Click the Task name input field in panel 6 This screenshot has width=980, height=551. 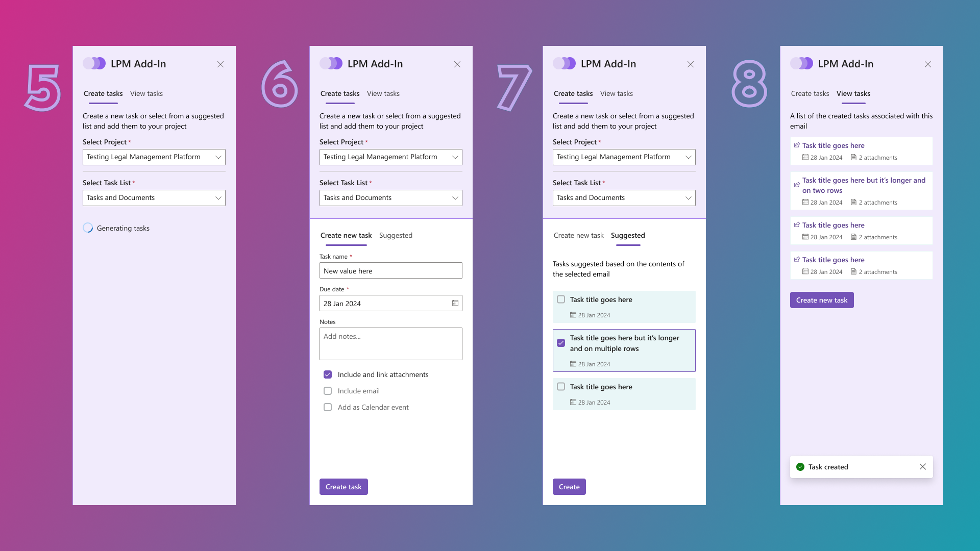pos(390,270)
